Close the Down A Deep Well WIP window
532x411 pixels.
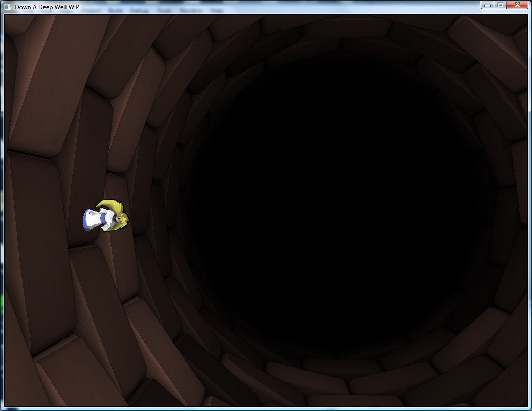point(518,5)
